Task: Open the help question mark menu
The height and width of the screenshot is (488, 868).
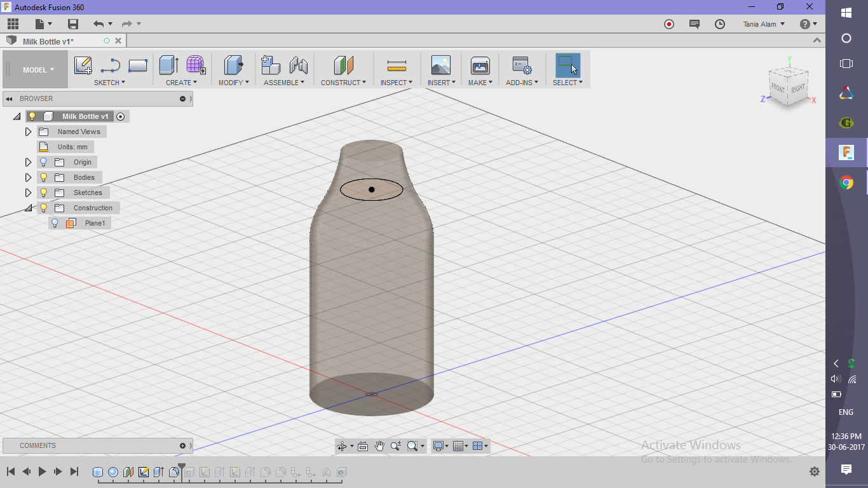Action: click(x=808, y=24)
